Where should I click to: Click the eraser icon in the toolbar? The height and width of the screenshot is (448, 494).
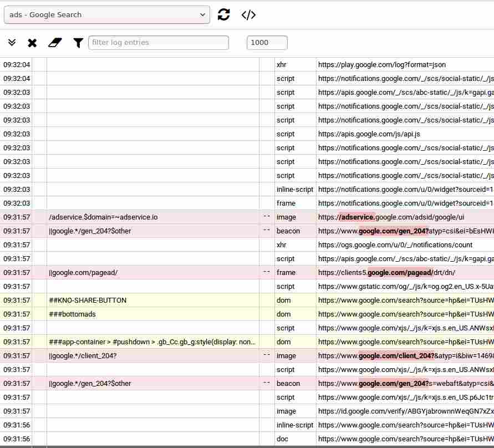click(55, 43)
